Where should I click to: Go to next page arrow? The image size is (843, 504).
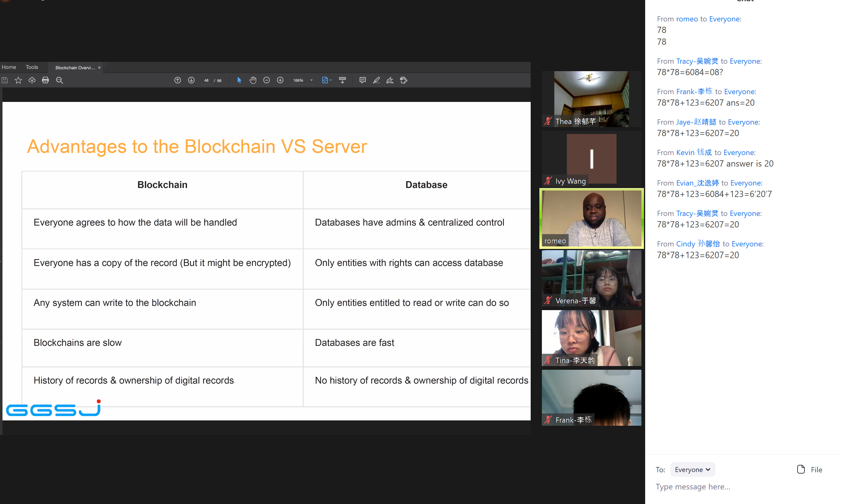point(191,80)
